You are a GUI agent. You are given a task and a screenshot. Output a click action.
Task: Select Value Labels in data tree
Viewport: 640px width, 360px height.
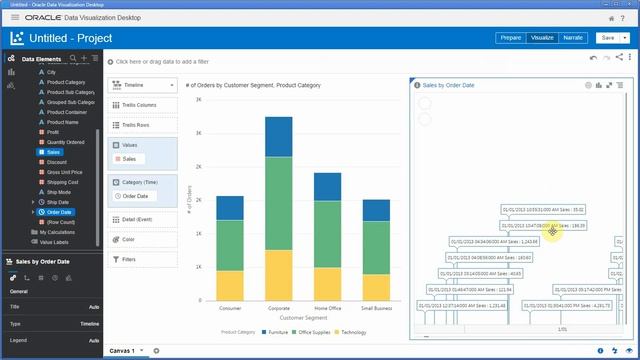[54, 242]
